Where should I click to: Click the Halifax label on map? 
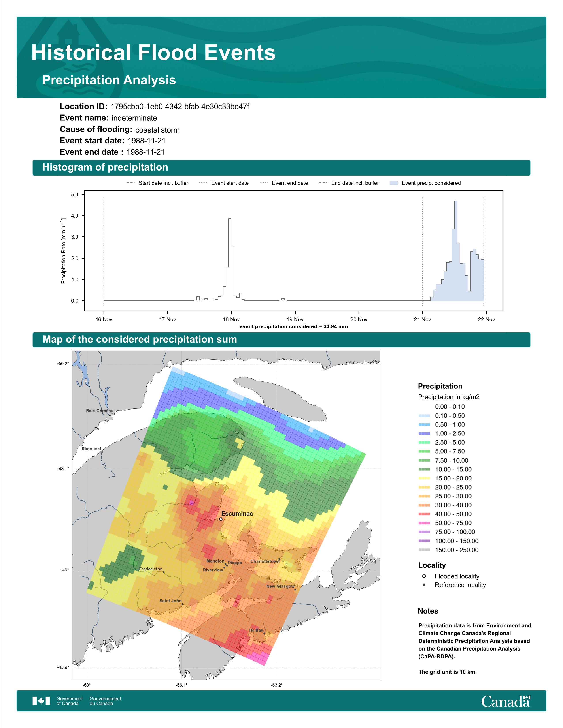256,630
